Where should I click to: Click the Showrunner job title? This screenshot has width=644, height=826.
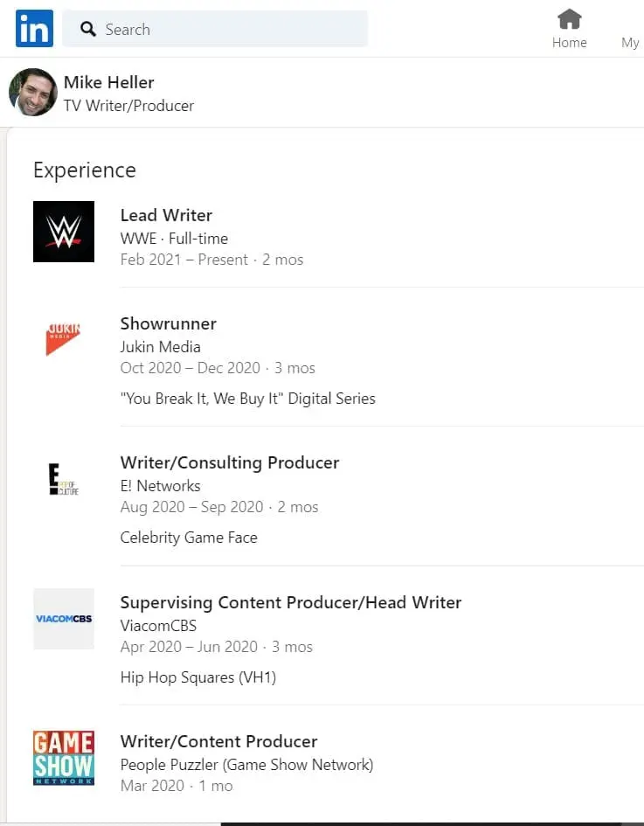[168, 323]
